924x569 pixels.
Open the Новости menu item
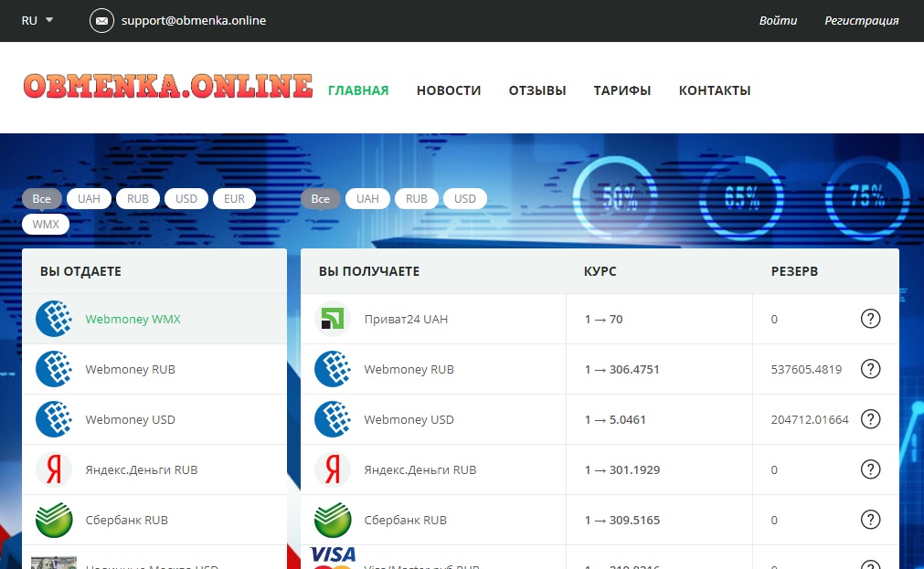point(448,90)
